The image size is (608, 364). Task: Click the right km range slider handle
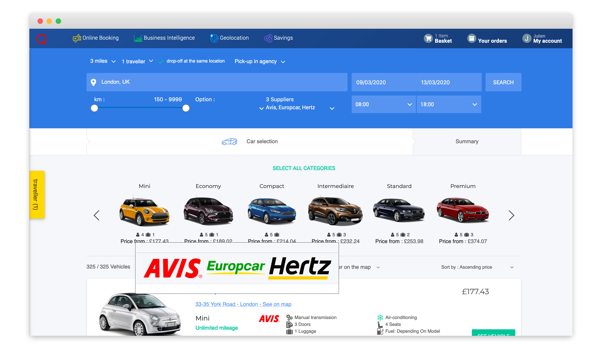186,108
